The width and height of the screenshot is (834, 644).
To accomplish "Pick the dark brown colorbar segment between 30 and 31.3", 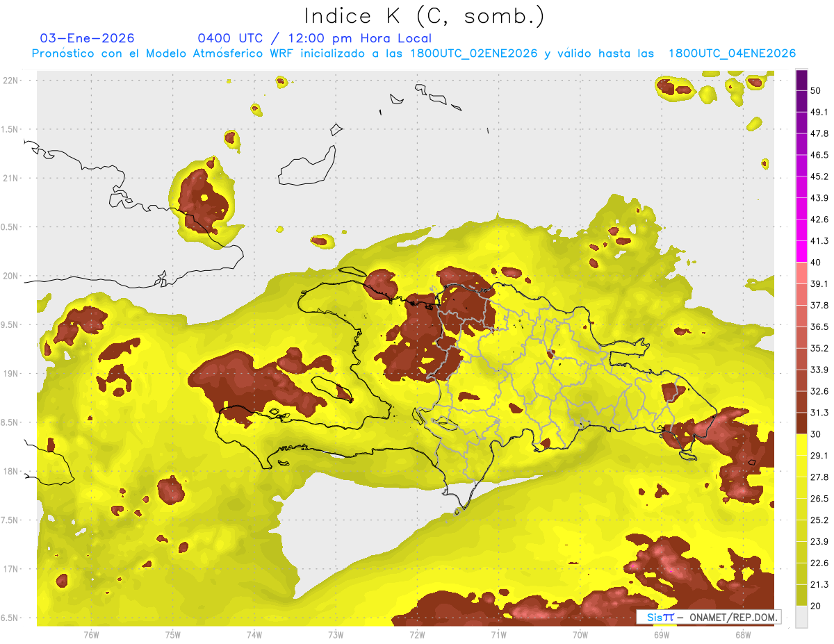I will (x=801, y=424).
